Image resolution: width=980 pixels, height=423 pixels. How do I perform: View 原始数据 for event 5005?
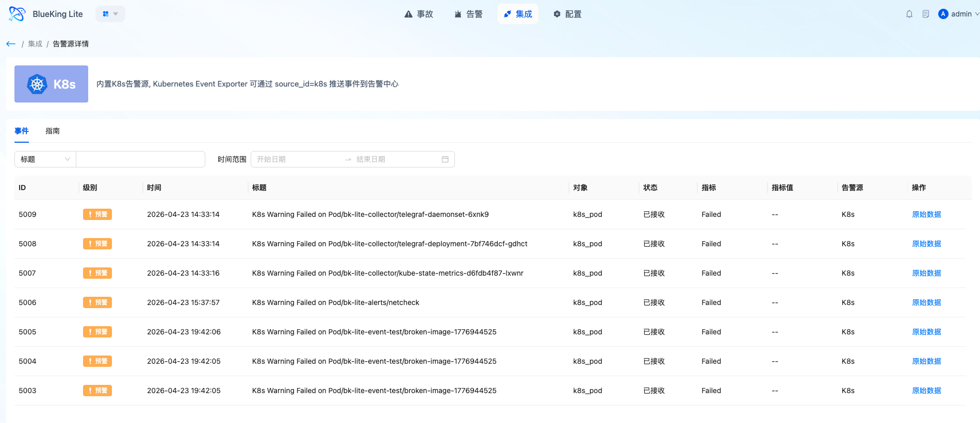click(x=926, y=332)
